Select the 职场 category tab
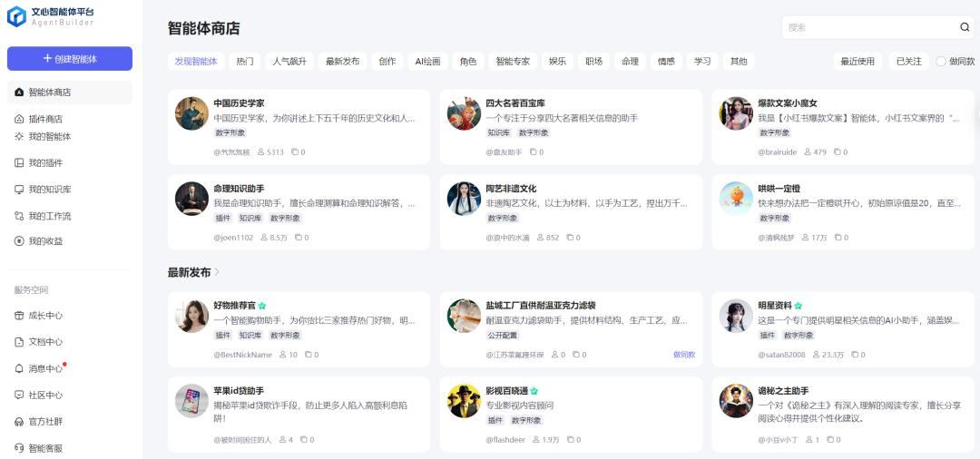This screenshot has width=980, height=459. pos(593,61)
